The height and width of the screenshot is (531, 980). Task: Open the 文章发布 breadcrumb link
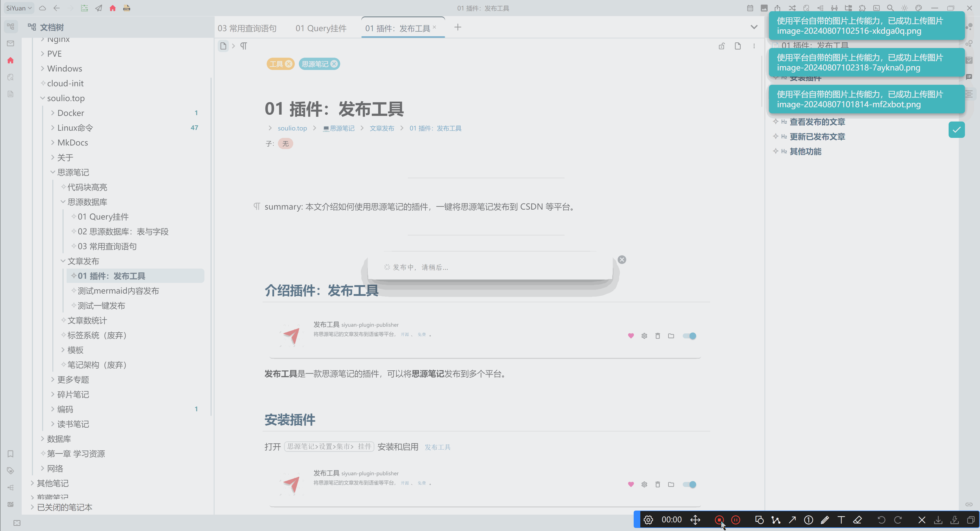click(x=382, y=128)
